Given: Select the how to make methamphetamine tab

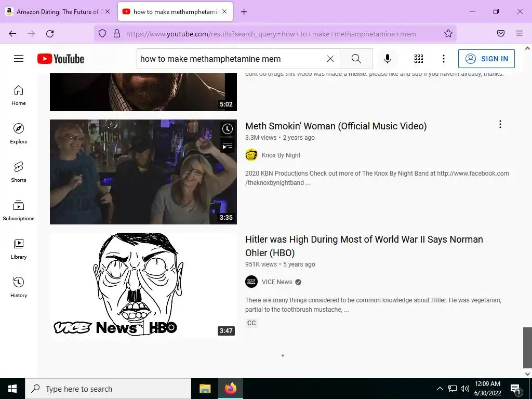Looking at the screenshot, I should (176, 11).
